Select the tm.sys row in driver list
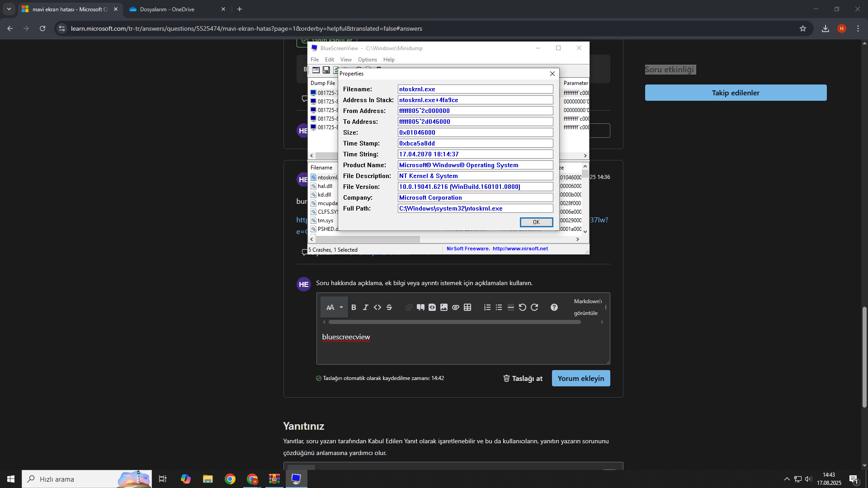This screenshot has width=868, height=488. click(x=325, y=221)
